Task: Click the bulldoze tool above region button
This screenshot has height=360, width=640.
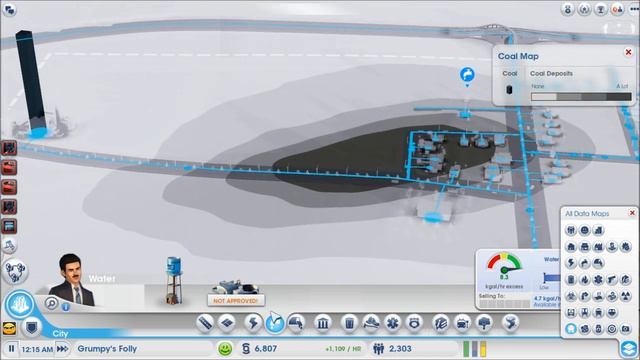Action: 10,245
